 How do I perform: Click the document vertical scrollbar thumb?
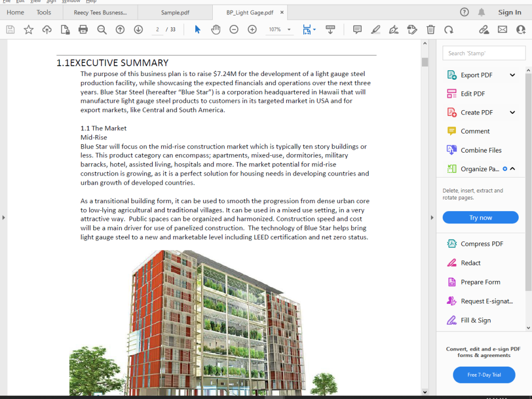coord(425,62)
